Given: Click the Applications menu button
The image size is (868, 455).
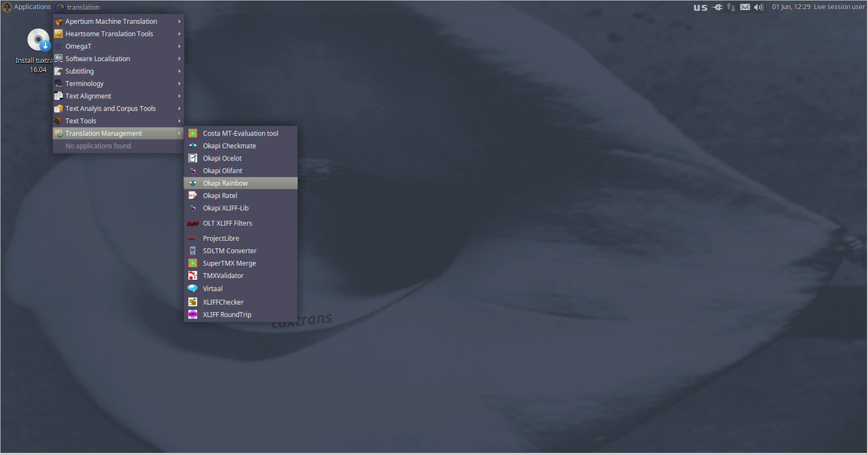Looking at the screenshot, I should pyautogui.click(x=27, y=7).
